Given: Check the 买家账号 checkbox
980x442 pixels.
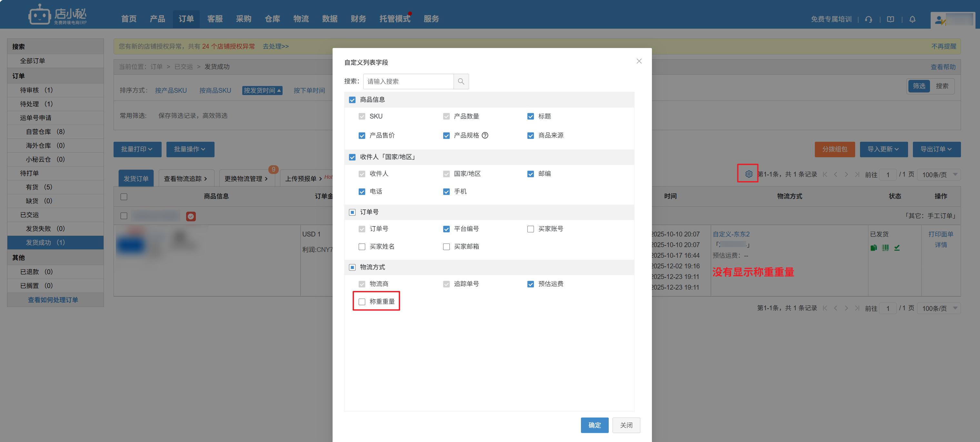Looking at the screenshot, I should (530, 229).
